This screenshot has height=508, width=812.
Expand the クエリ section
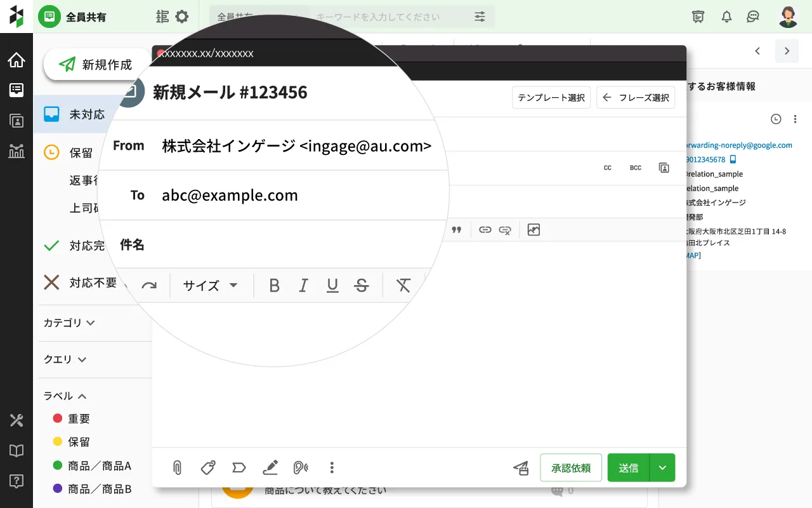[x=65, y=359]
